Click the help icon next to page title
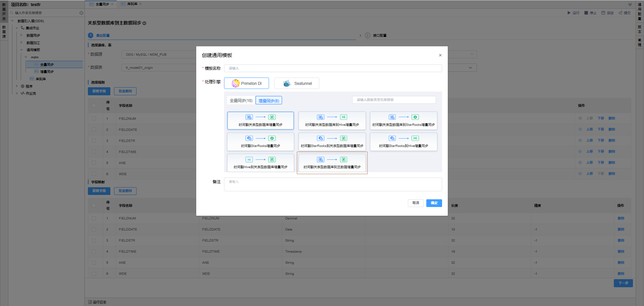This screenshot has height=306, width=644. pyautogui.click(x=145, y=23)
